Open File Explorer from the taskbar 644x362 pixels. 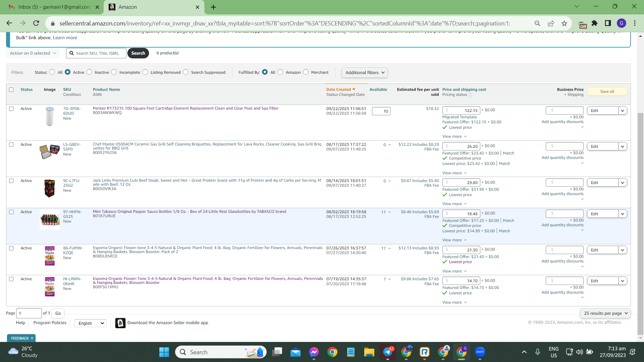coord(369,352)
